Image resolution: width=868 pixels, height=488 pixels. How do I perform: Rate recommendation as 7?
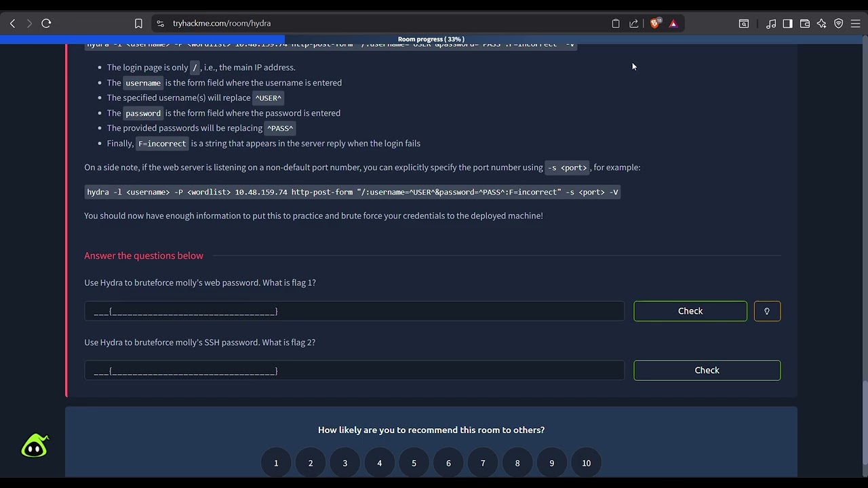point(483,463)
